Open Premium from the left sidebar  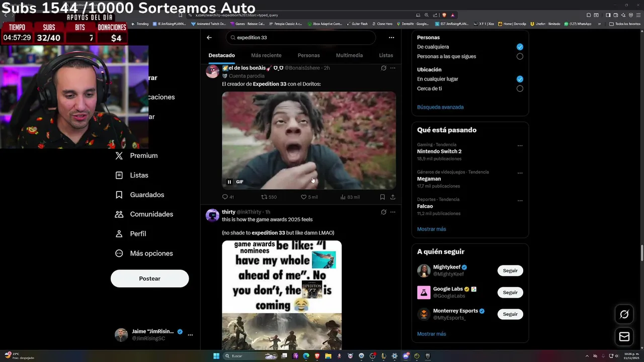136,156
